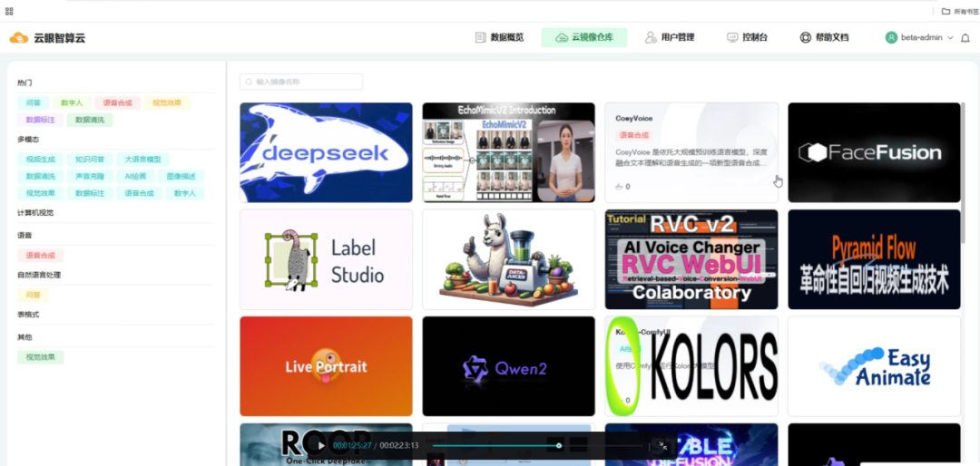
Task: Filter by 问答 tag under 热门
Action: click(34, 103)
